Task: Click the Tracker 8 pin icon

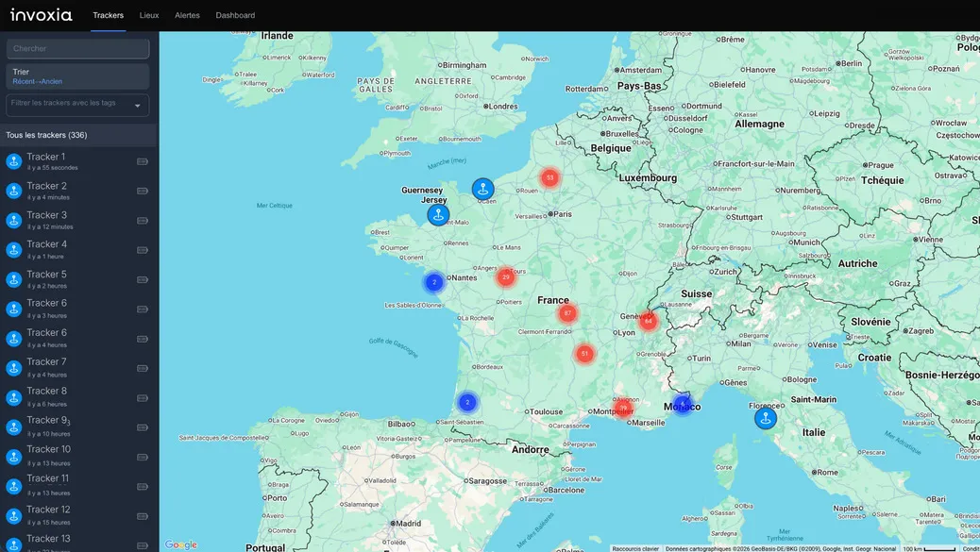Action: (x=14, y=397)
